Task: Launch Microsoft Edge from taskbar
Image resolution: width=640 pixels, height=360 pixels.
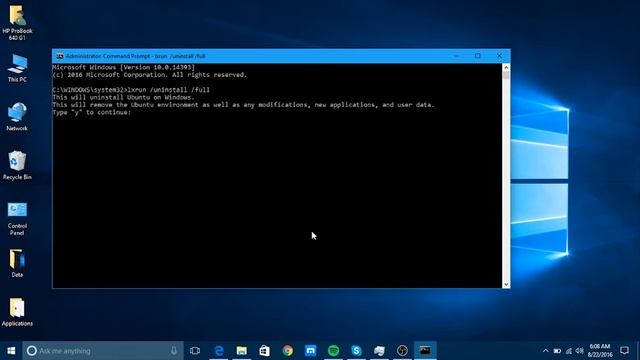Action: [219, 351]
